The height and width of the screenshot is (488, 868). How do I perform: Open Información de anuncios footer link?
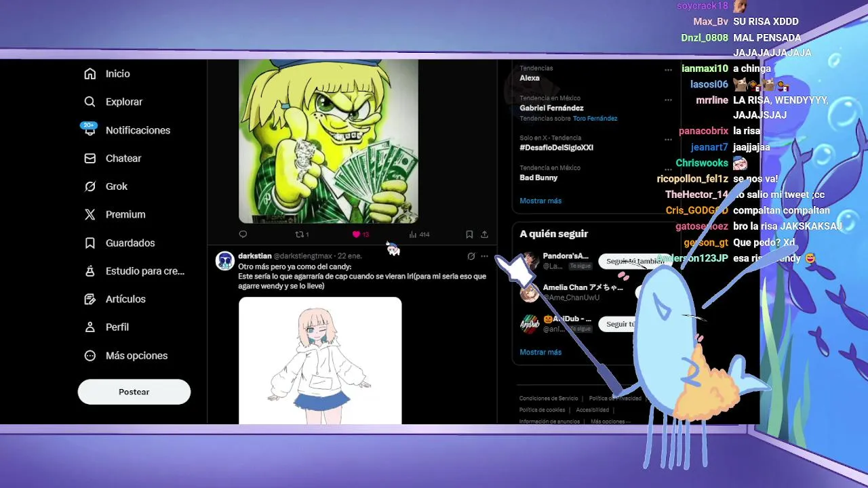[549, 422]
